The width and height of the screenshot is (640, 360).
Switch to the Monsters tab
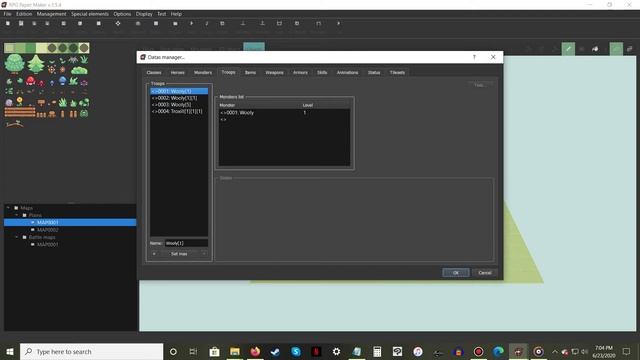pyautogui.click(x=203, y=73)
